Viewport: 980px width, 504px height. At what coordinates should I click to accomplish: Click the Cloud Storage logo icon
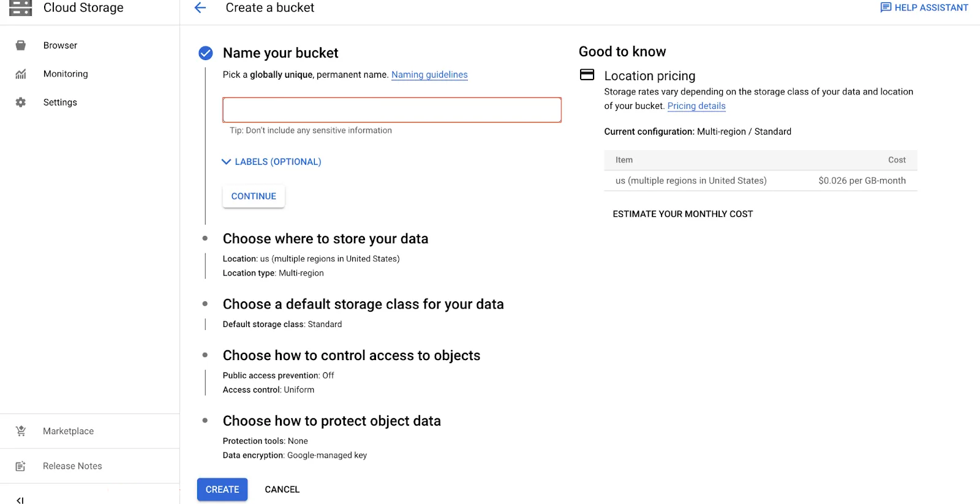20,8
